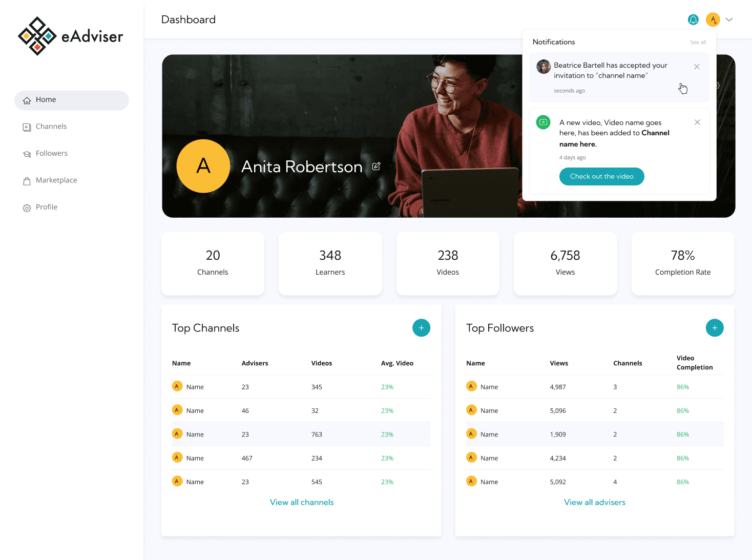752x560 pixels.
Task: Add a new follower with the plus button
Action: 715,327
